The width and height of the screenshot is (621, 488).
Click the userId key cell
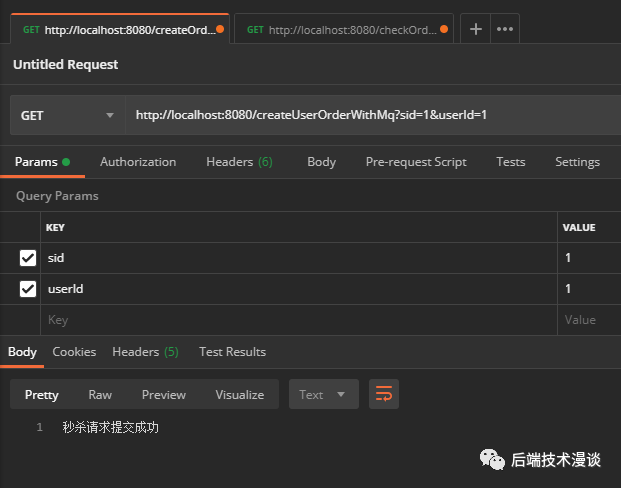click(x=299, y=289)
